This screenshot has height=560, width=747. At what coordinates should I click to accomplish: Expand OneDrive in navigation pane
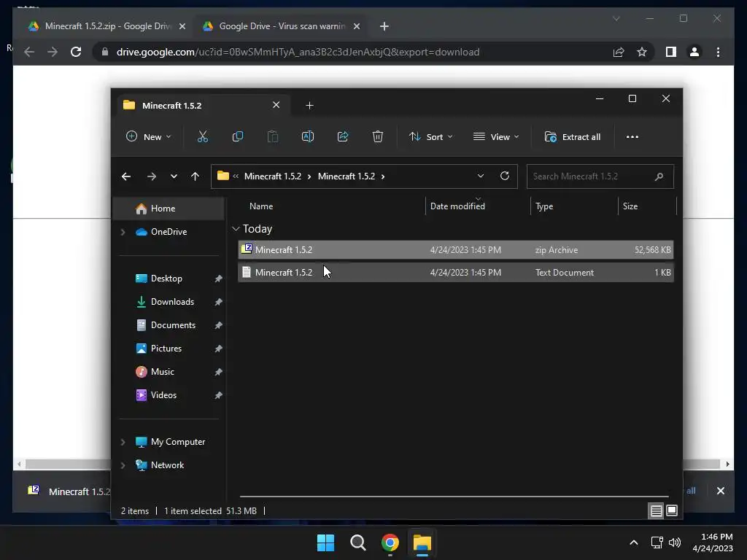(x=123, y=232)
